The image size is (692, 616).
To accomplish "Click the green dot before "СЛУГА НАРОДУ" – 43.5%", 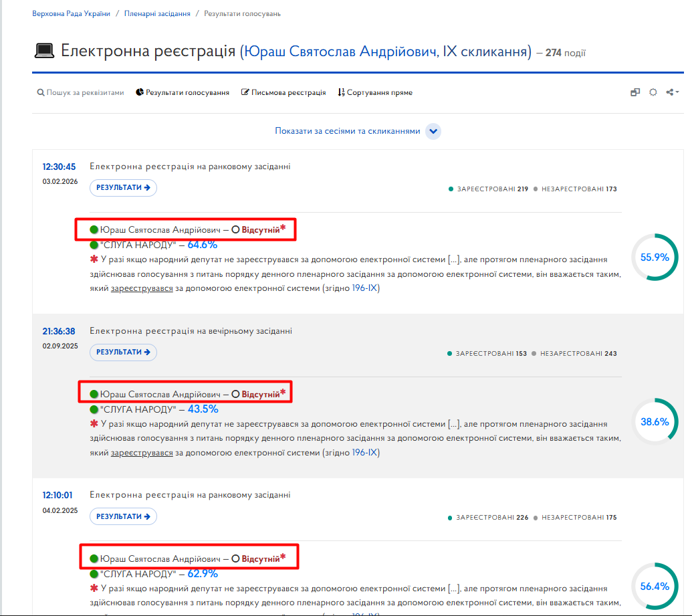I will [94, 409].
